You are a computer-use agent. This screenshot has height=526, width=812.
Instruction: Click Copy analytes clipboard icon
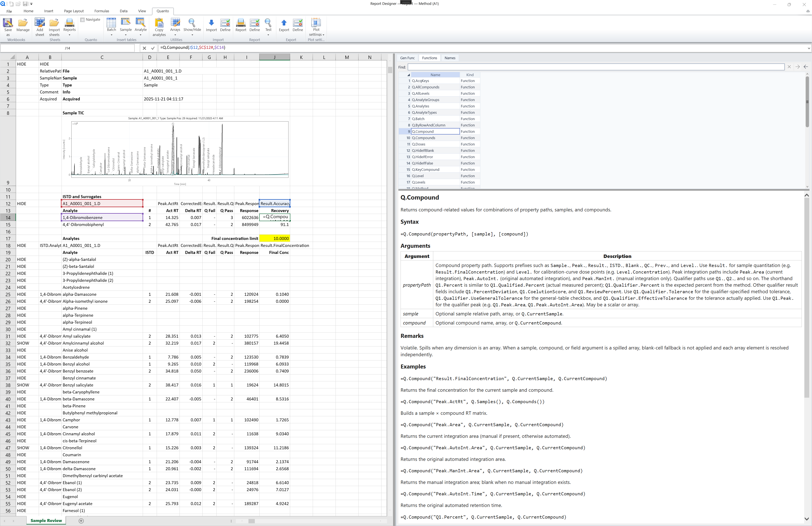pos(159,22)
